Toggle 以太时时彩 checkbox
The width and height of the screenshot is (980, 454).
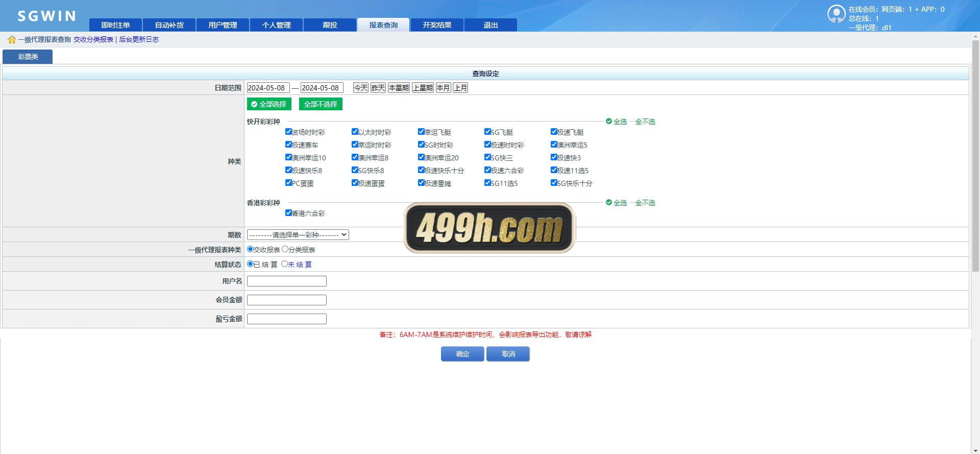355,132
